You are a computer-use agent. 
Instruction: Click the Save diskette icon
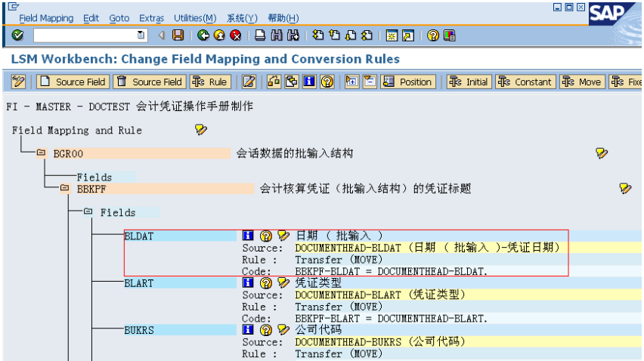(x=178, y=35)
